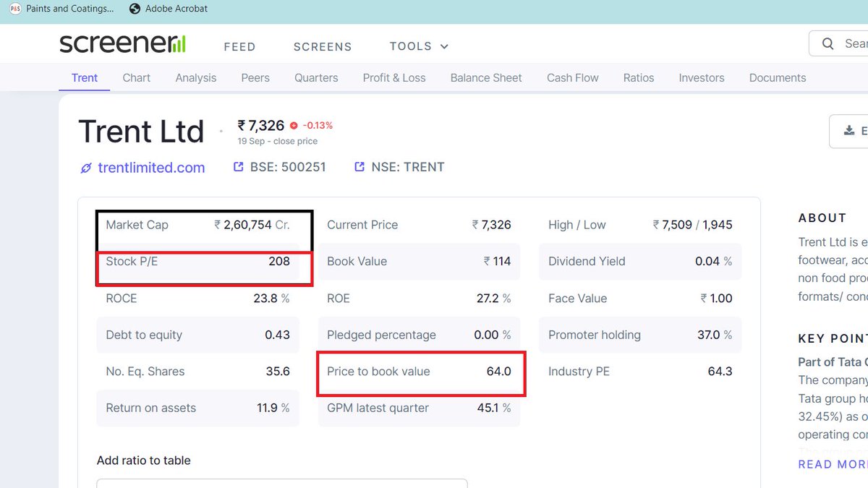Click the Add ratio to table input box
This screenshot has height=488, width=868.
click(x=282, y=483)
